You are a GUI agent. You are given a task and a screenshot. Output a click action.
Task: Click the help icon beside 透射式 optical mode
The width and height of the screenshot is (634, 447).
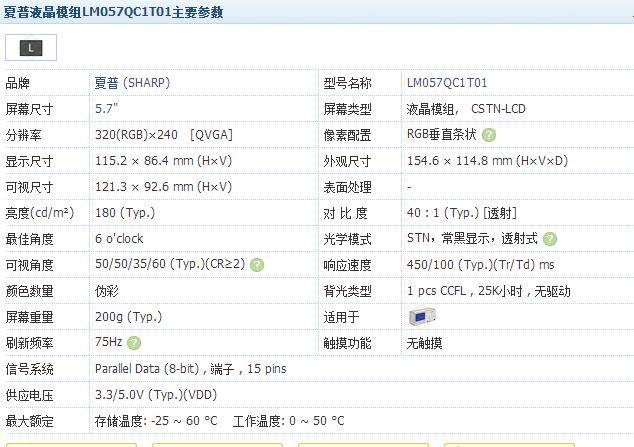(x=550, y=239)
